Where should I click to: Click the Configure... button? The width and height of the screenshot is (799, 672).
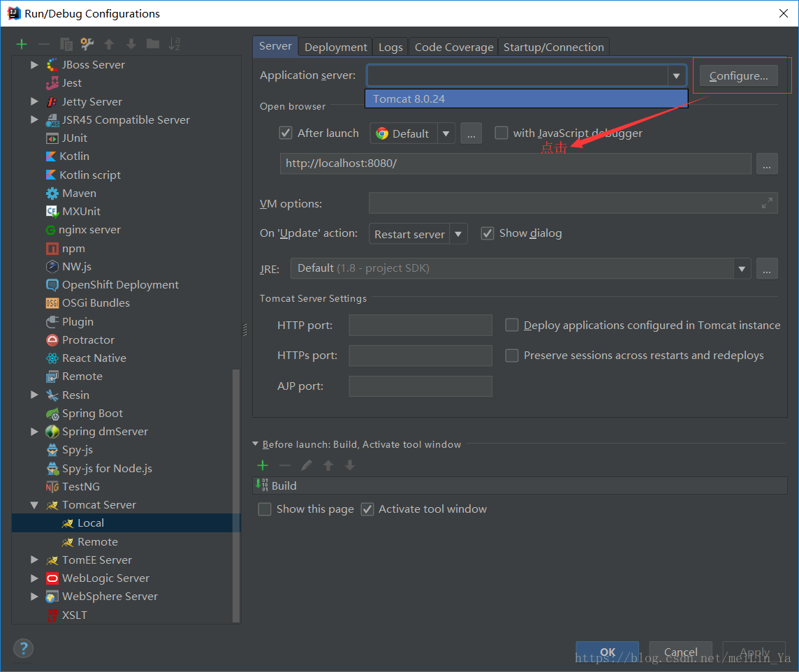(738, 76)
